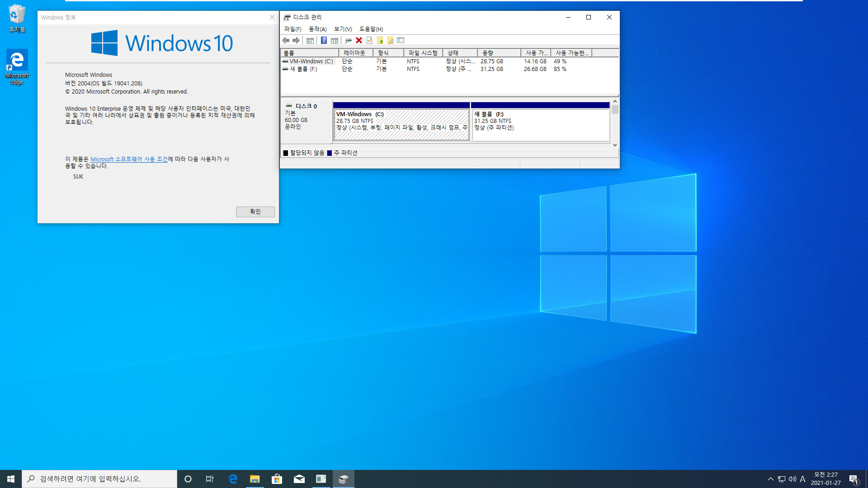Show or hide the console tree icon
The image size is (868, 488).
point(310,41)
